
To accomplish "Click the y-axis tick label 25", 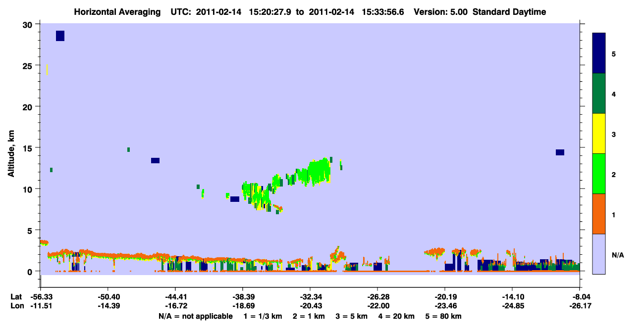I will (29, 65).
